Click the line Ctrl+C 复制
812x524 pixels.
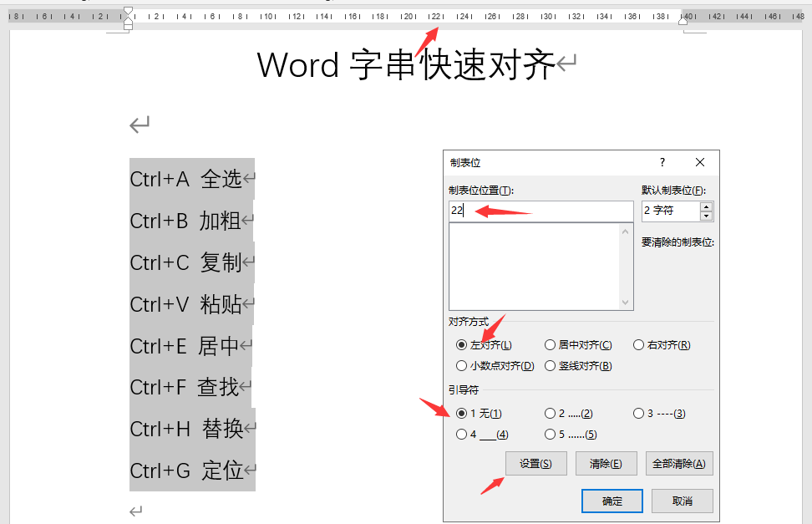pos(186,262)
